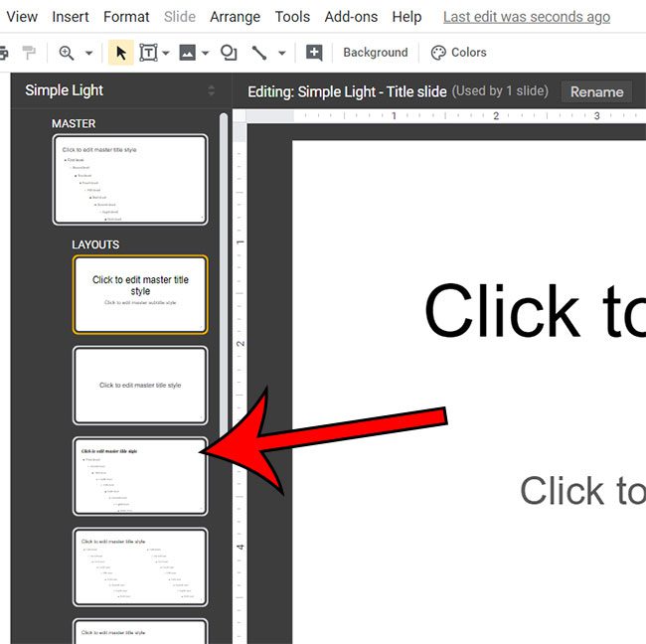
Task: Select the highlighted Title slide layout thumbnail
Action: tap(140, 293)
